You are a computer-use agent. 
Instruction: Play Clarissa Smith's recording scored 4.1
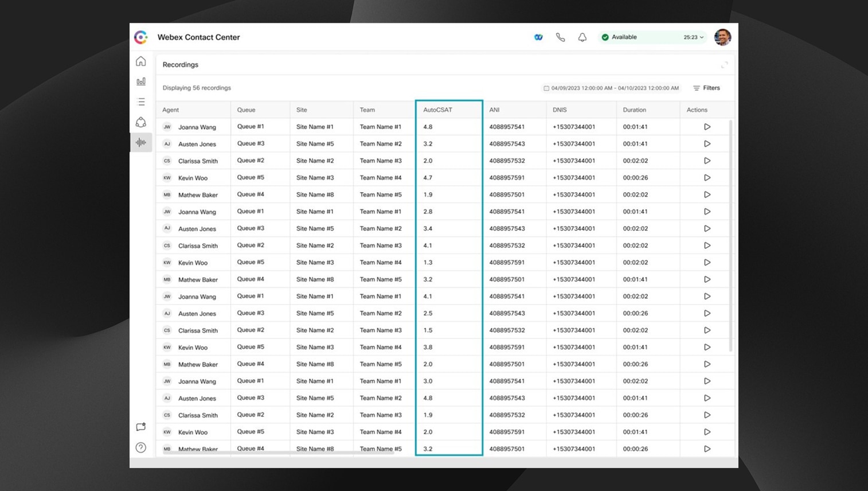(707, 246)
